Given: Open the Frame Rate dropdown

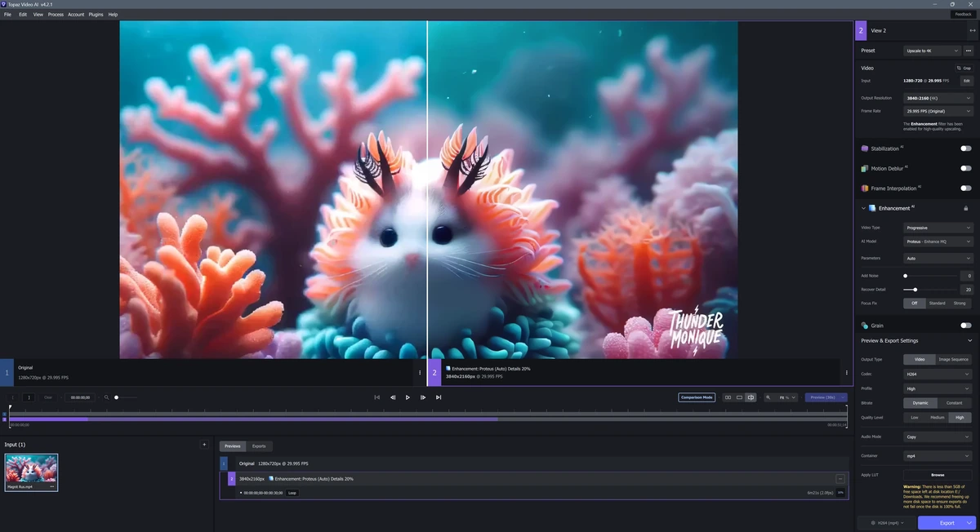Looking at the screenshot, I should click(x=938, y=110).
